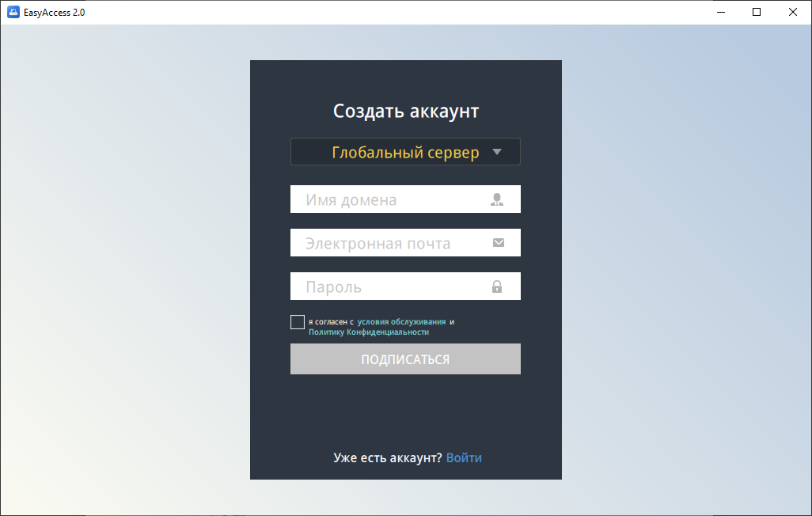The image size is (812, 516).
Task: Tick the terms agreement checkbox
Action: [x=298, y=322]
